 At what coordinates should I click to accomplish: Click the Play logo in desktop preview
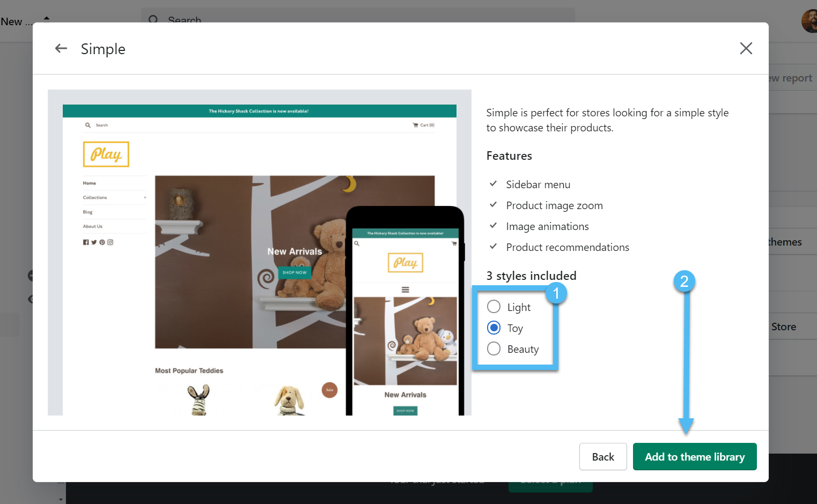coord(106,154)
